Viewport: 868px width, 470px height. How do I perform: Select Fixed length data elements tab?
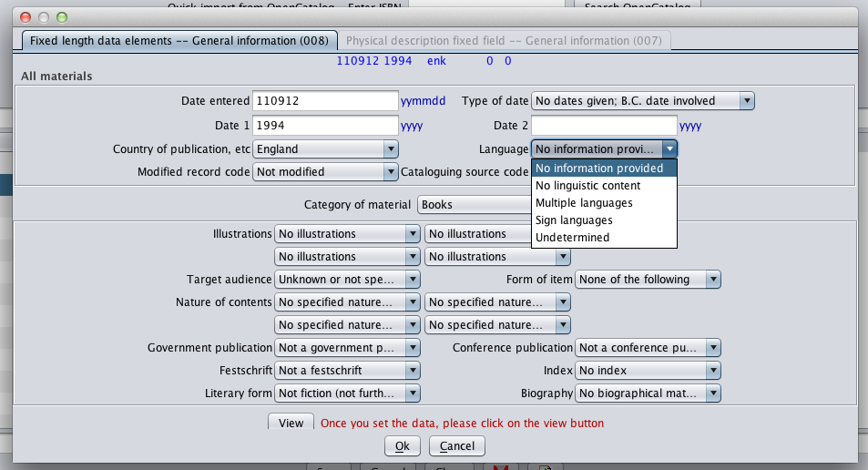[x=175, y=41]
